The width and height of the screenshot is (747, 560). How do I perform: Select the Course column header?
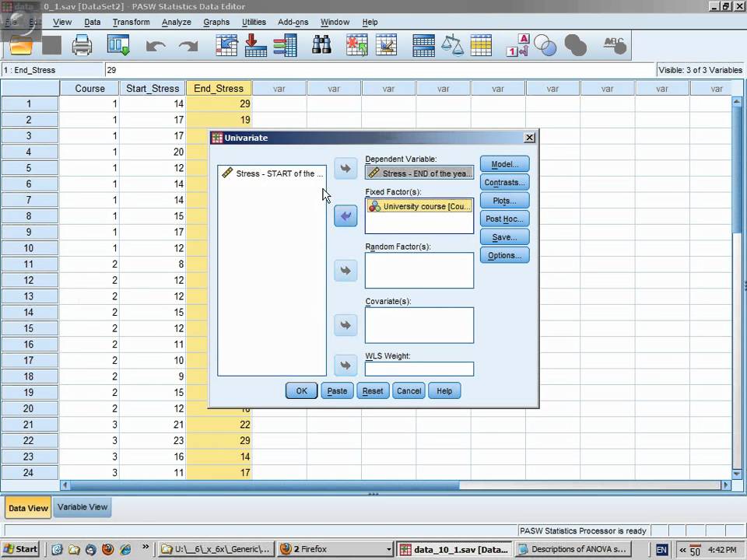(89, 89)
